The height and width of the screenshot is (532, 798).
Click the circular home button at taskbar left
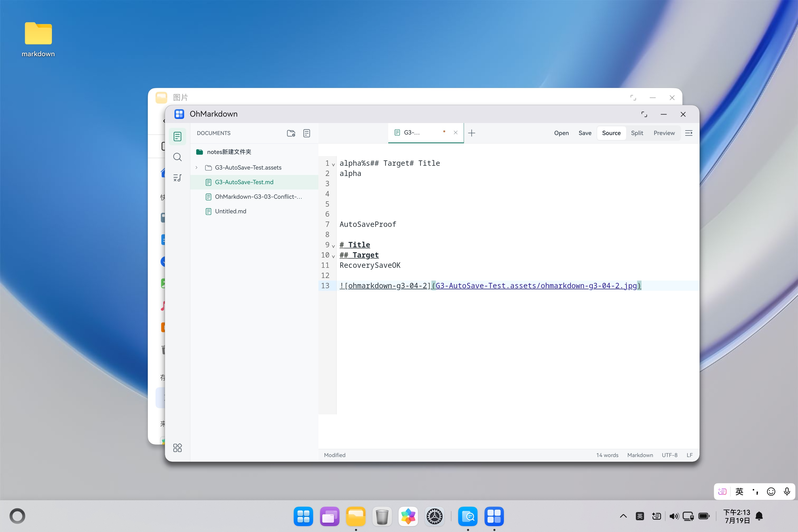(17, 516)
